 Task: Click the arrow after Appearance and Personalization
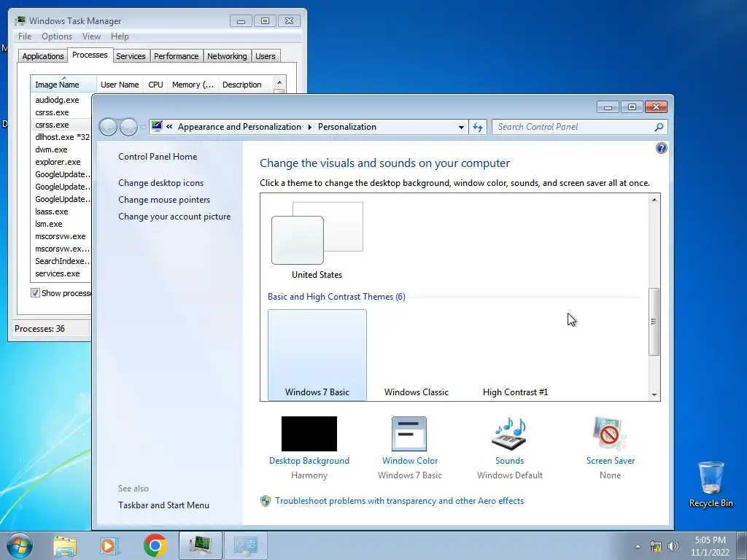[x=309, y=127]
